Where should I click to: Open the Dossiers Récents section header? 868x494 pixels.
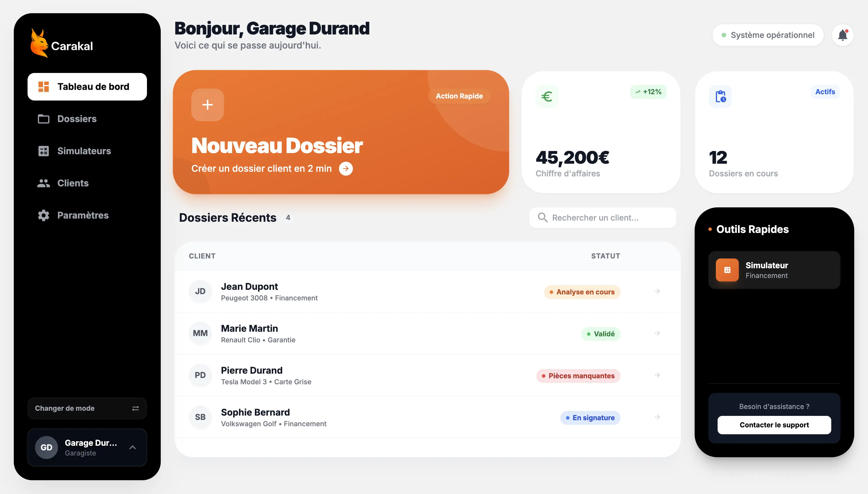coord(228,217)
